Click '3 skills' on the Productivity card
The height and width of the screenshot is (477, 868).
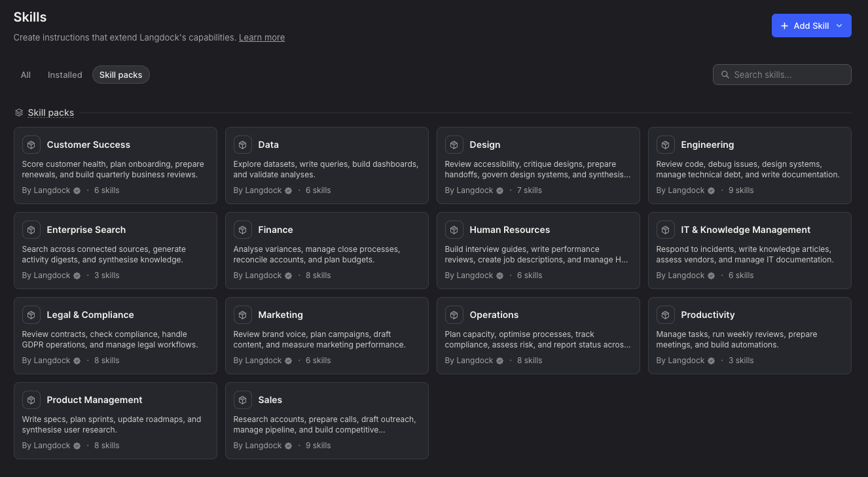click(741, 361)
